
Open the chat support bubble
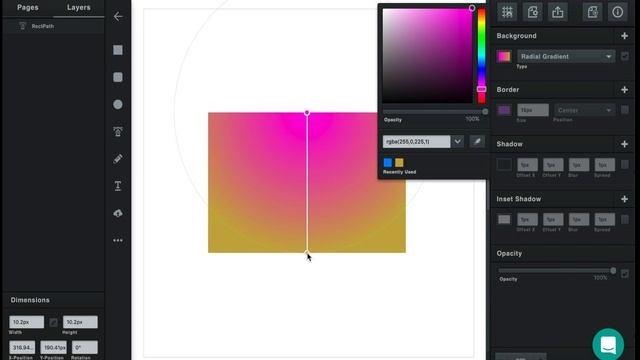[x=608, y=344]
